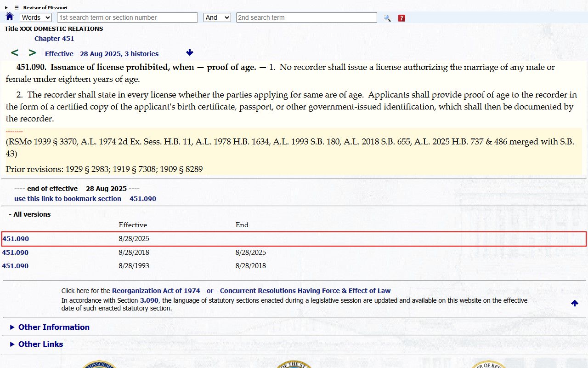Open the hamburger menu beside Revisor of Missouri
This screenshot has height=368, width=588.
17,7
